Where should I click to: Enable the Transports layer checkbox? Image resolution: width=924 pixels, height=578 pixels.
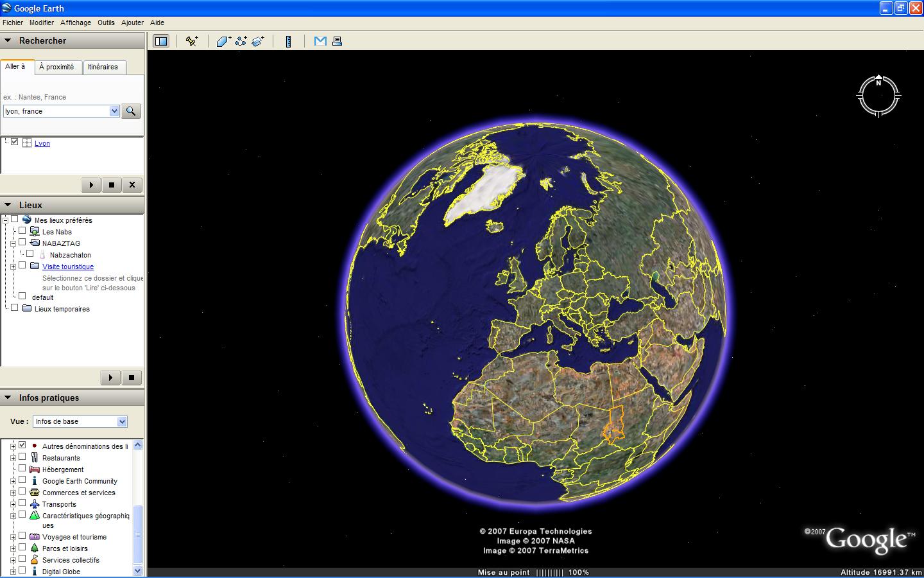[x=22, y=503]
